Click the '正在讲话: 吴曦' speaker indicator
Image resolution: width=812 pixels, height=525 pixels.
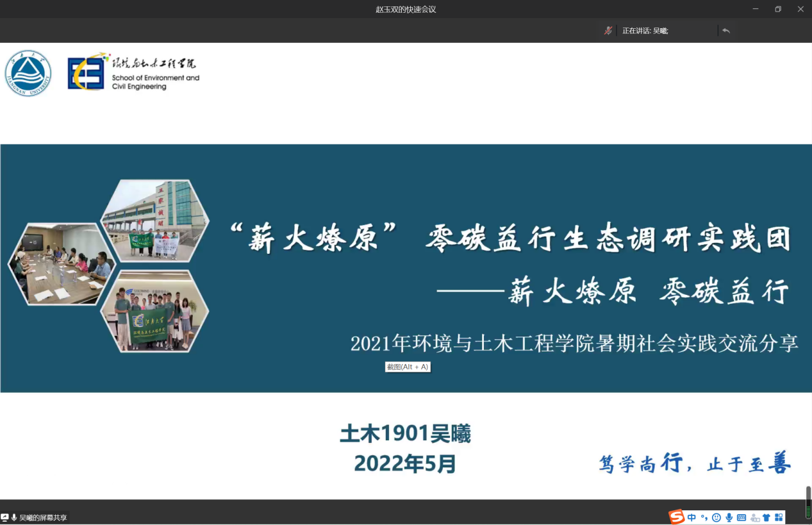click(x=645, y=30)
